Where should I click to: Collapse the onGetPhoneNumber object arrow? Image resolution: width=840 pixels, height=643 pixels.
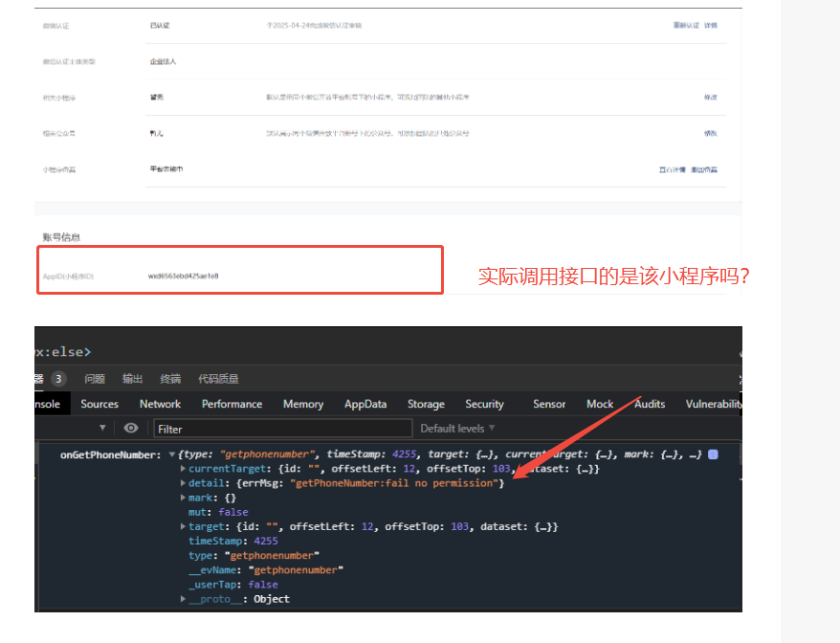pyautogui.click(x=172, y=455)
